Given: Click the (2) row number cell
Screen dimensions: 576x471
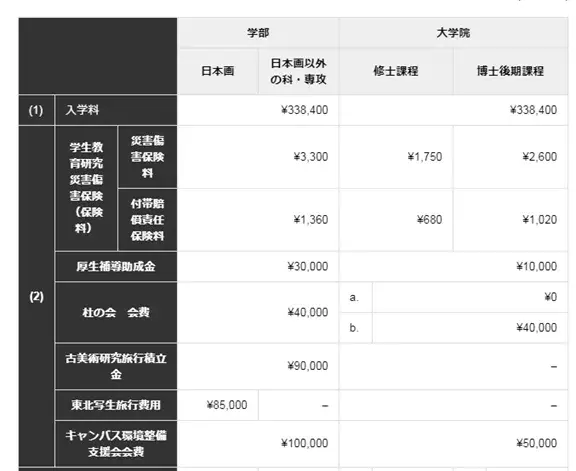Looking at the screenshot, I should tap(36, 296).
